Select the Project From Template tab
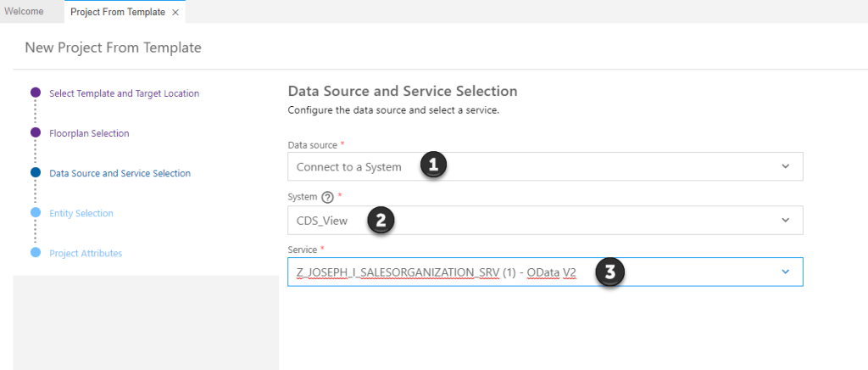 118,13
